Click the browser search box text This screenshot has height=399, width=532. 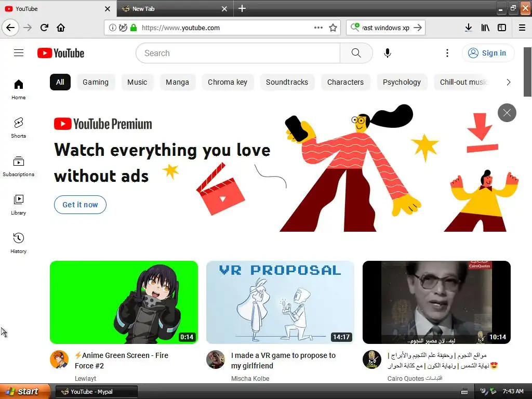tap(386, 28)
